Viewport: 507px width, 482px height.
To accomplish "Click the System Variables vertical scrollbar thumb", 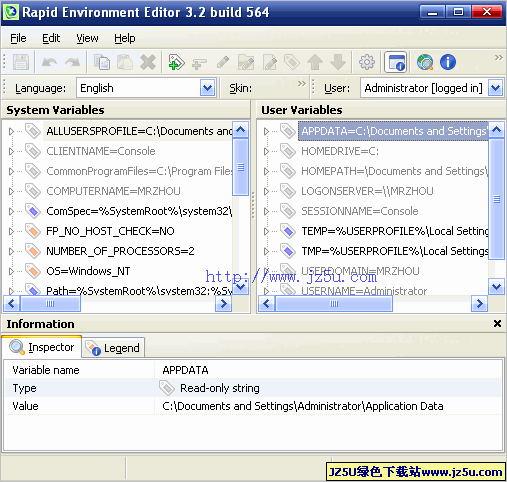I will (240, 167).
